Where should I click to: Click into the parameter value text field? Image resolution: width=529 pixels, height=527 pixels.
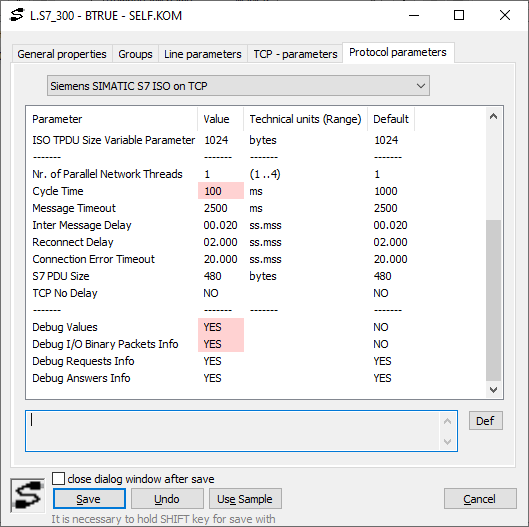click(x=233, y=431)
